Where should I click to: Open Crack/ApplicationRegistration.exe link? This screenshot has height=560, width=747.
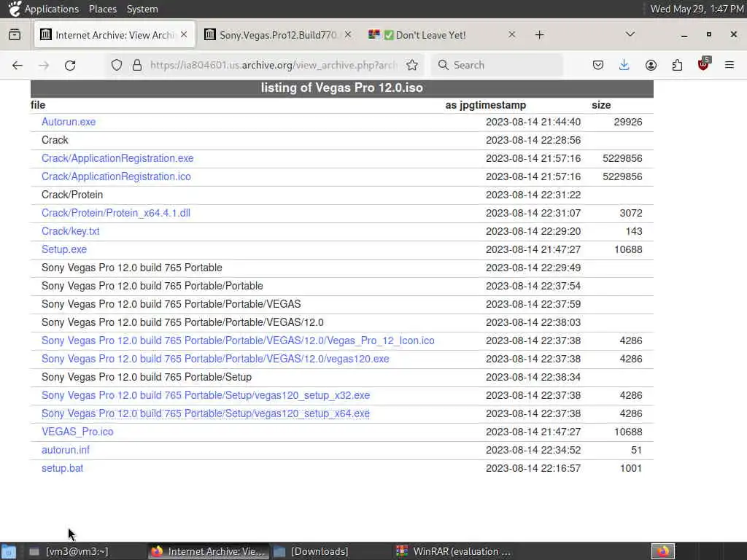tap(117, 158)
